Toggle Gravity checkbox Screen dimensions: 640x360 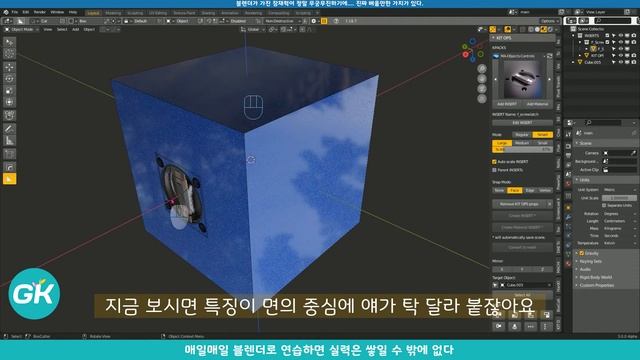582,253
